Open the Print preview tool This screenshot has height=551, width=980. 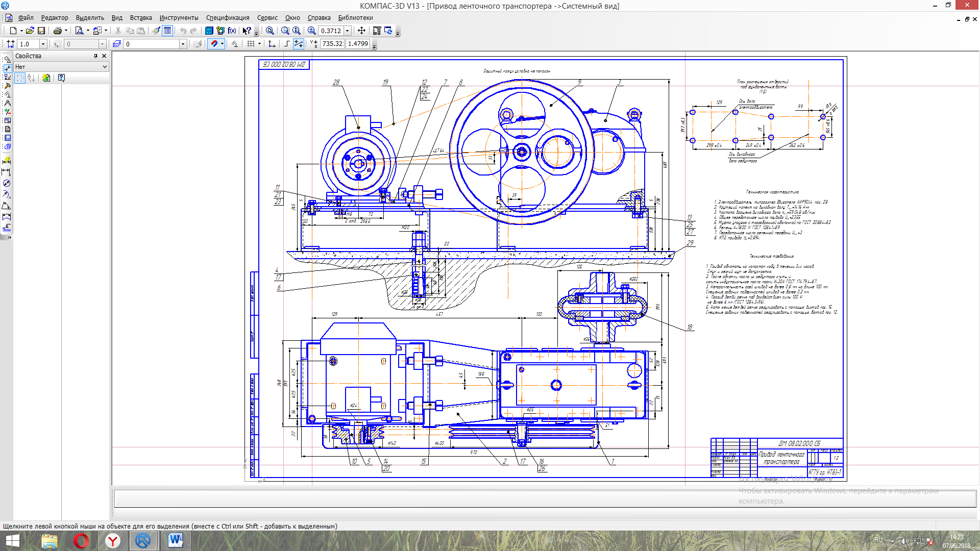(79, 31)
